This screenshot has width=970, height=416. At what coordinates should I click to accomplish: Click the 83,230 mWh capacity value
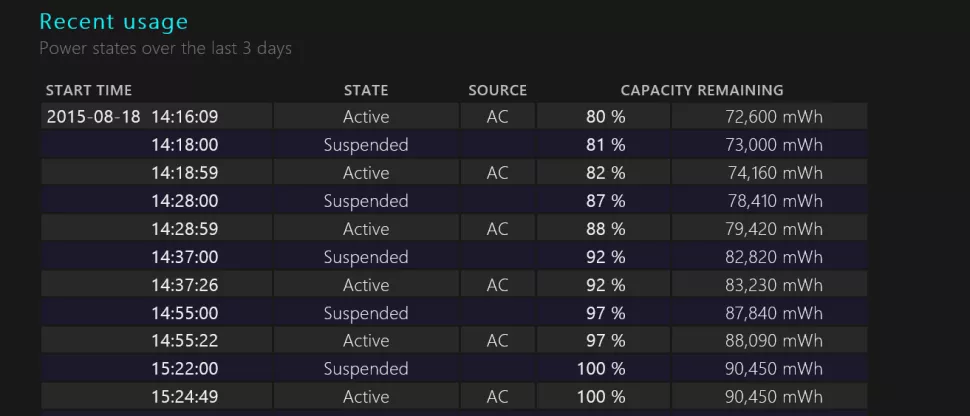pyautogui.click(x=773, y=285)
